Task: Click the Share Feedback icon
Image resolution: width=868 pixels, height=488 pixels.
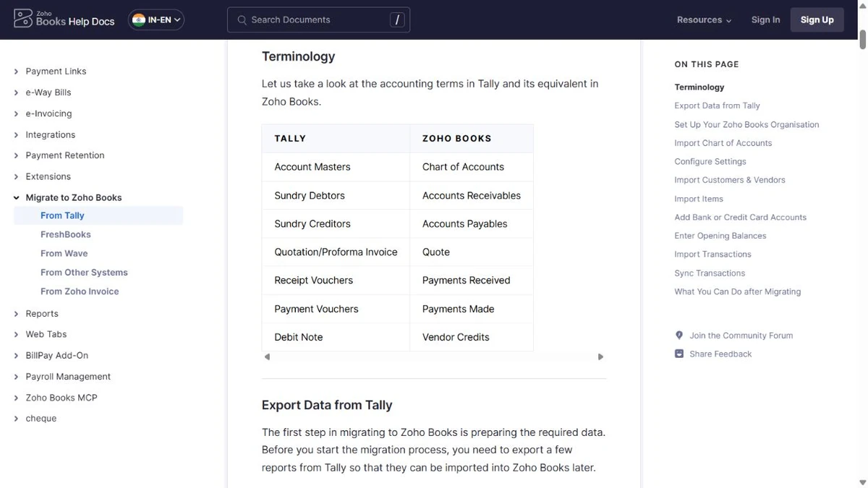Action: pyautogui.click(x=679, y=354)
